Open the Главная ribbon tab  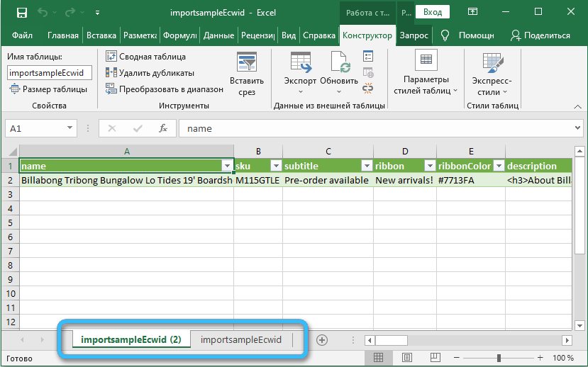point(63,35)
